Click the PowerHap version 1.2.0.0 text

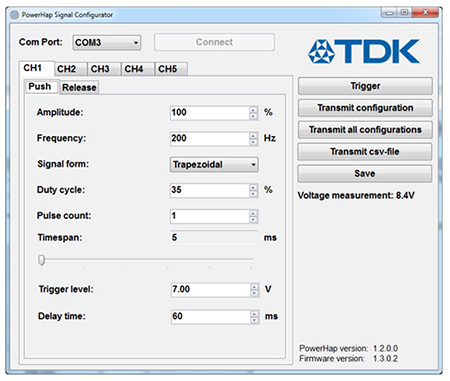[x=348, y=348]
